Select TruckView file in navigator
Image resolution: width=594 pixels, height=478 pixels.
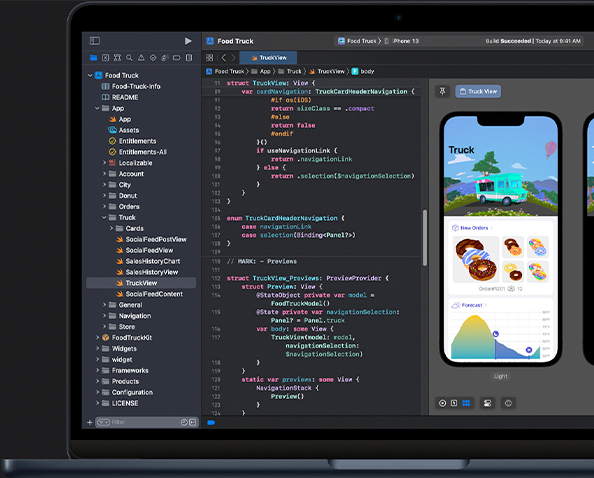click(141, 283)
